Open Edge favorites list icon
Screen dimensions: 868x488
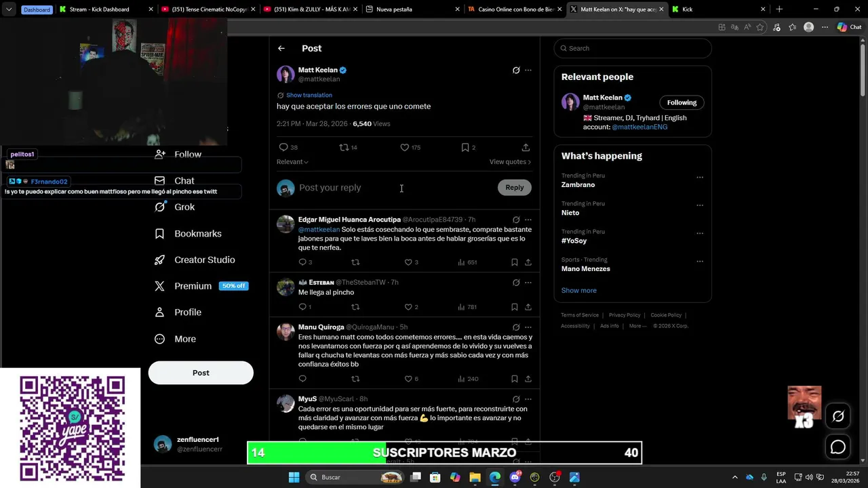click(x=792, y=27)
